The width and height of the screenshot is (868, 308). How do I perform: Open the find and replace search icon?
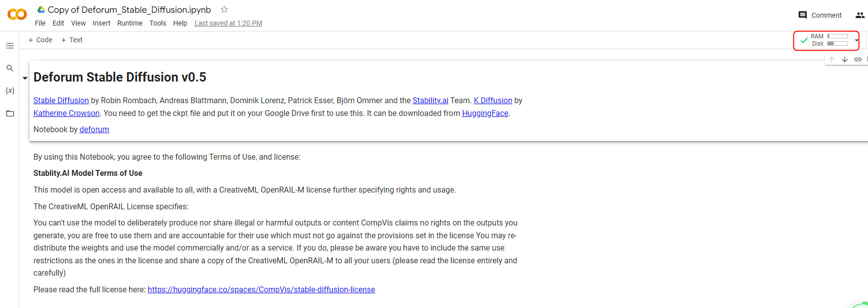click(x=10, y=68)
